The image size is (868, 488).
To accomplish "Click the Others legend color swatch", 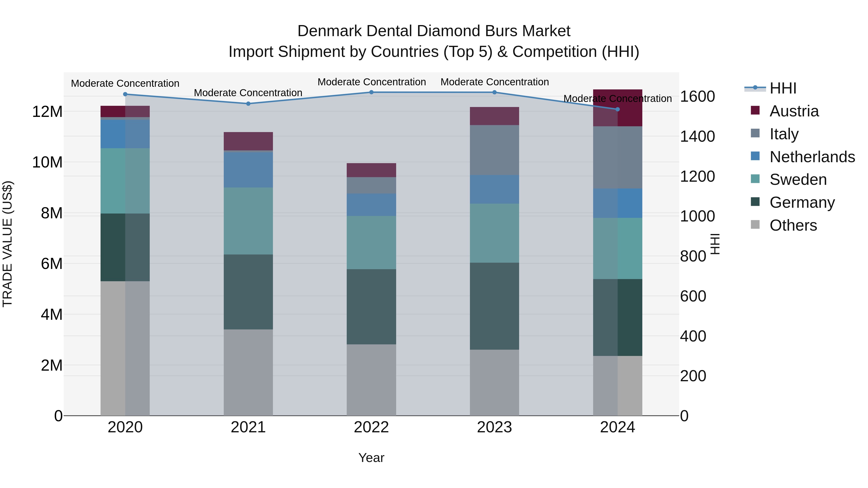I will point(755,225).
